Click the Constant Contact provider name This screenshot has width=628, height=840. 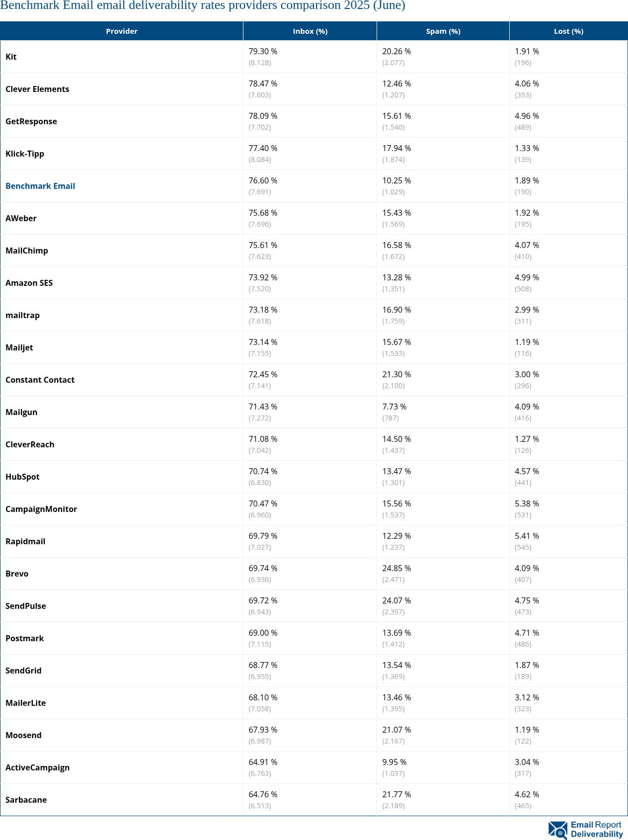coord(40,380)
